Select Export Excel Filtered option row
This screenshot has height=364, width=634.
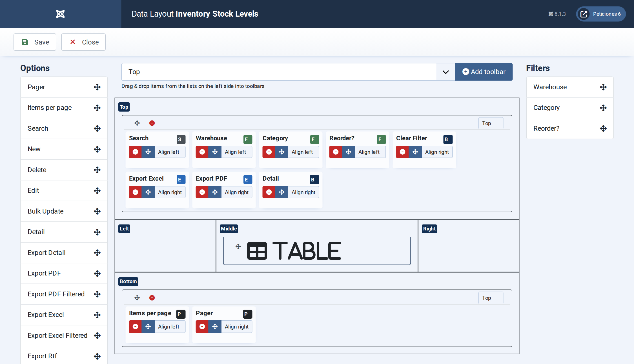click(x=64, y=336)
